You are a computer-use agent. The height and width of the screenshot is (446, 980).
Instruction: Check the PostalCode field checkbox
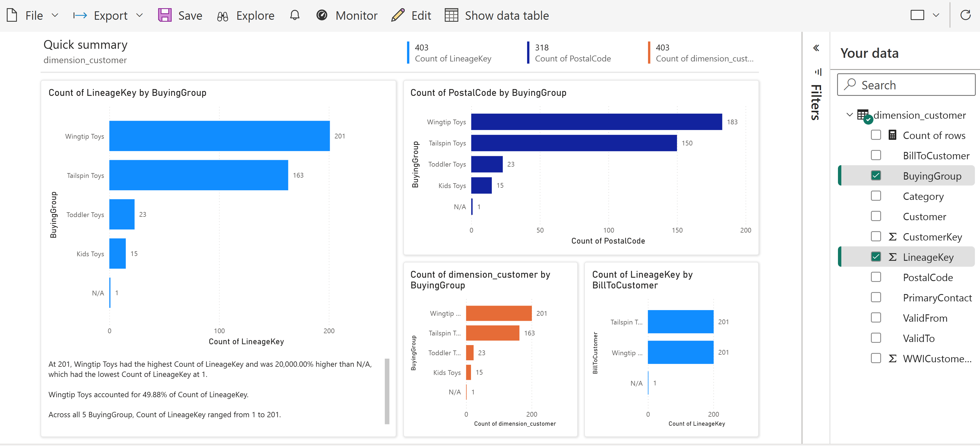[876, 277]
